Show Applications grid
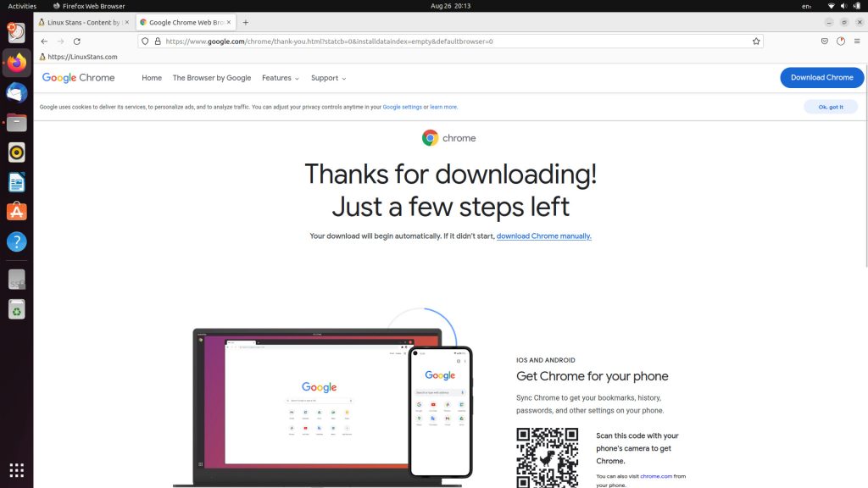Image resolution: width=868 pixels, height=488 pixels. click(17, 470)
